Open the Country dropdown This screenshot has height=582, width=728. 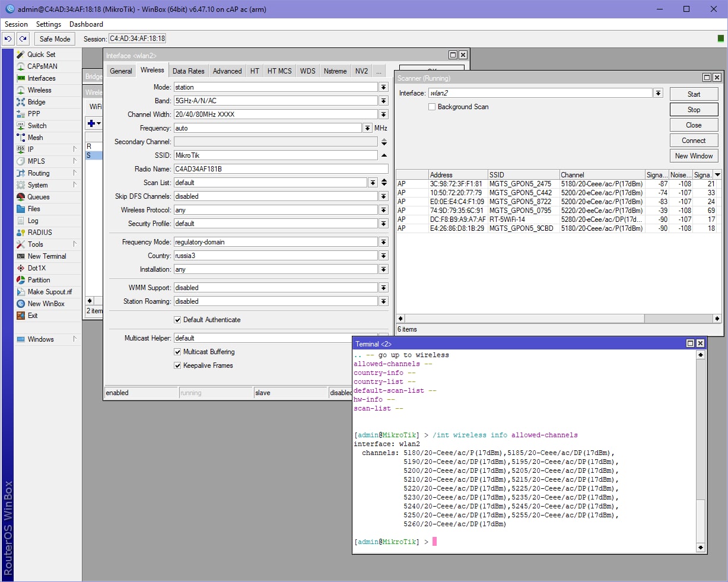tap(384, 255)
